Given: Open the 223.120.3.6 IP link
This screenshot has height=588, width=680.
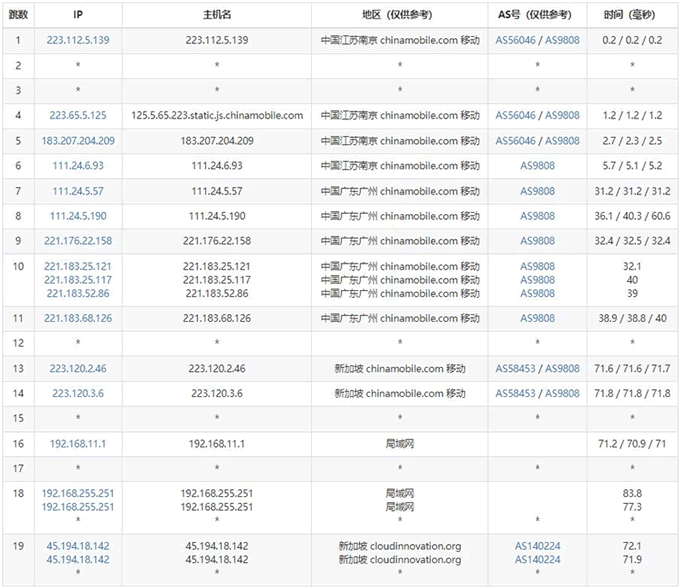Looking at the screenshot, I should [78, 394].
